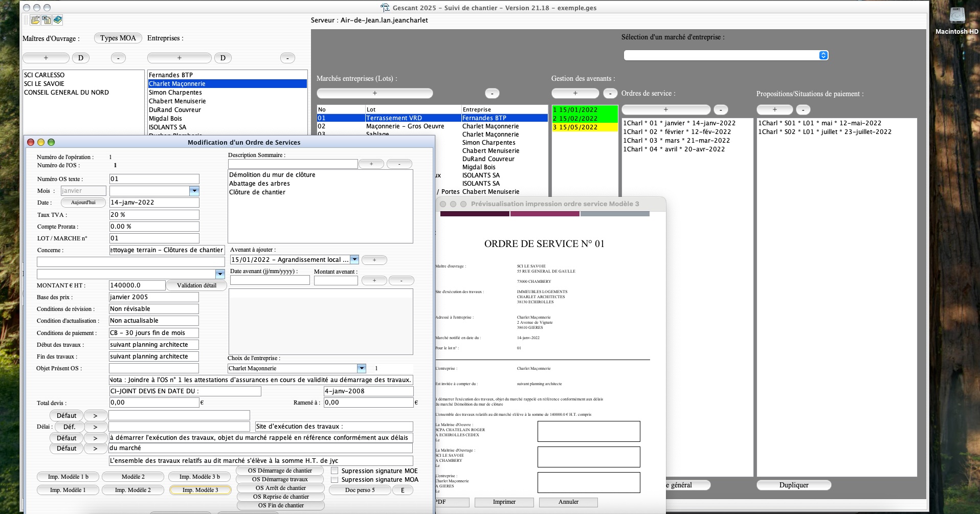
Task: Tick the Supression signature MOE checkbox
Action: pyautogui.click(x=335, y=471)
